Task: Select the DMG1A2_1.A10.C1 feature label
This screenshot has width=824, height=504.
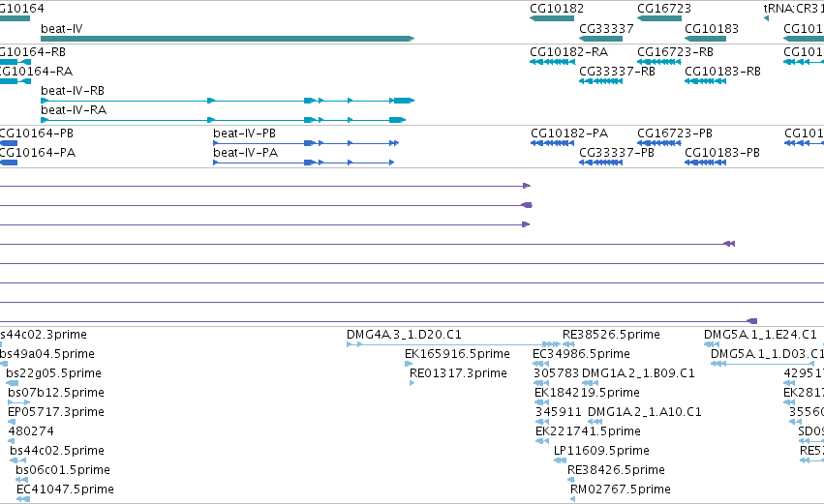Action: [x=644, y=413]
